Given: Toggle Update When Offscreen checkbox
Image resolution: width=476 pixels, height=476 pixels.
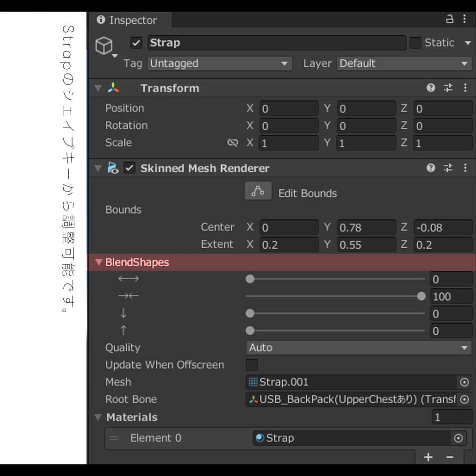Looking at the screenshot, I should point(251,365).
